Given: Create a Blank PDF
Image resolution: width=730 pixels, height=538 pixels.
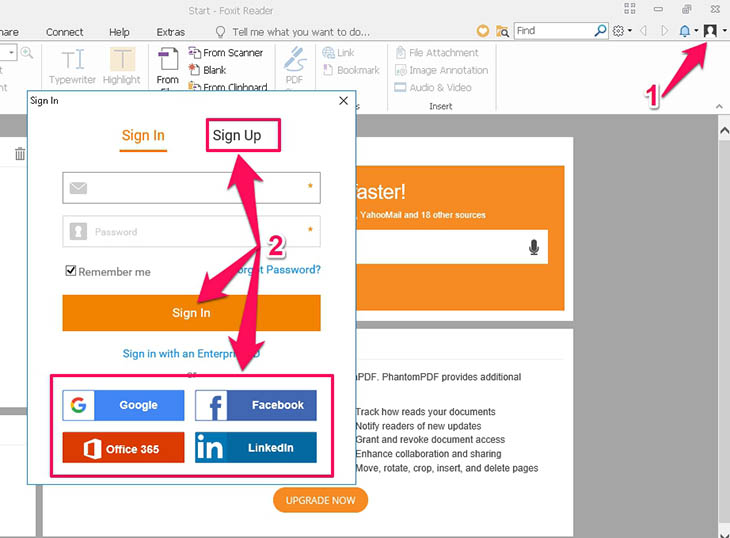Looking at the screenshot, I should click(x=207, y=70).
